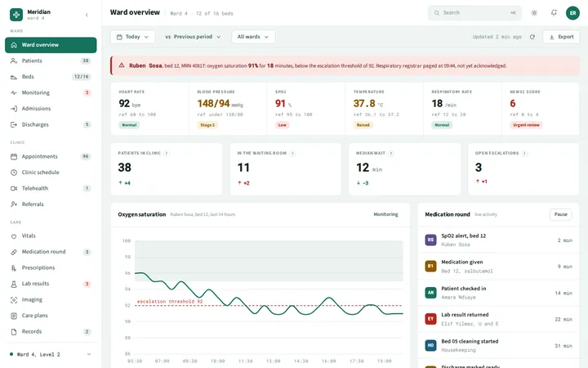
Task: Click the Clinic schedule clock icon
Action: pos(14,173)
